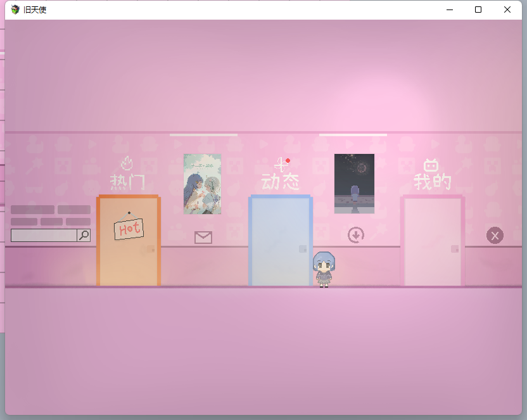The height and width of the screenshot is (420, 527).
Task: Click the 热门 label text
Action: pyautogui.click(x=128, y=182)
